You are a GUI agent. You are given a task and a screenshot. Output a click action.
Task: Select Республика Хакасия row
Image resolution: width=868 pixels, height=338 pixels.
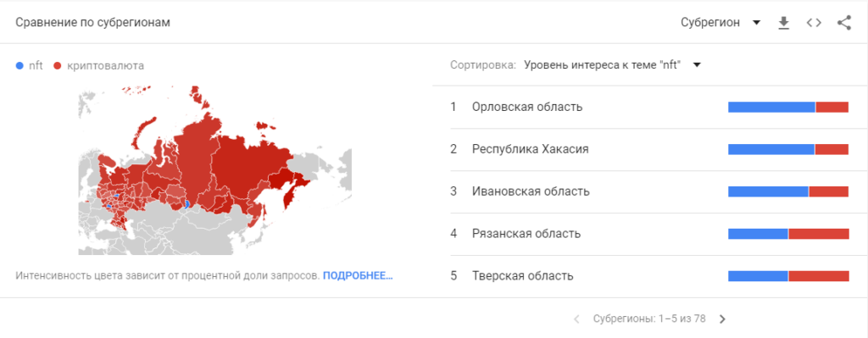pos(650,149)
